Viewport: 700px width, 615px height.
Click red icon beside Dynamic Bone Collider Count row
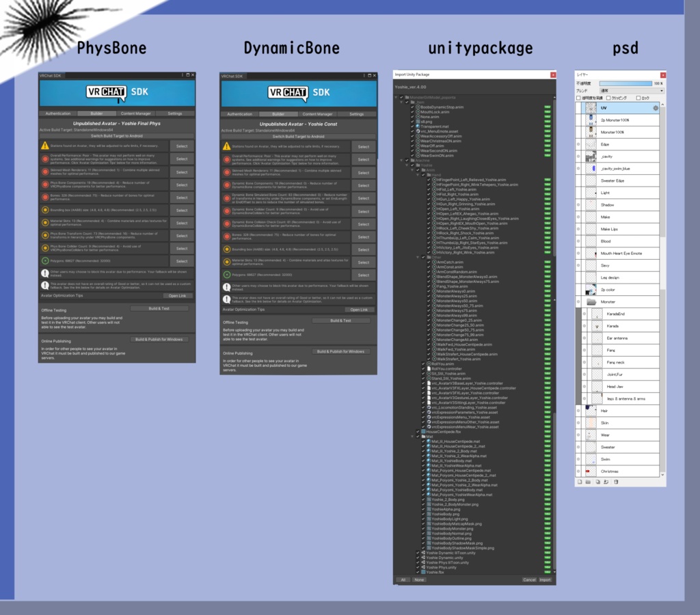(x=227, y=211)
